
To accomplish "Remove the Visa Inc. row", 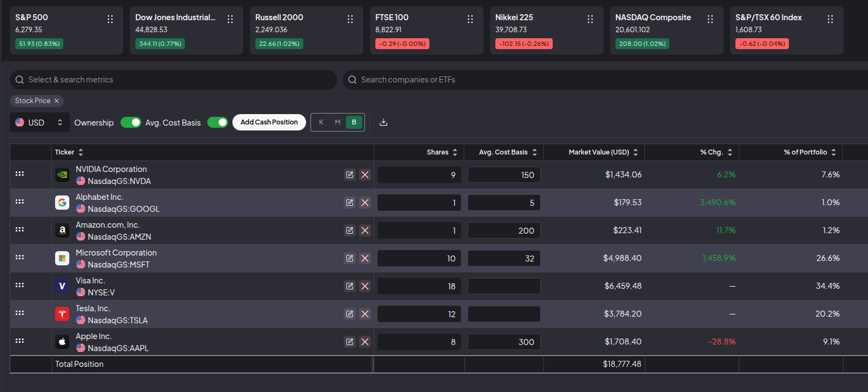I will pos(365,286).
